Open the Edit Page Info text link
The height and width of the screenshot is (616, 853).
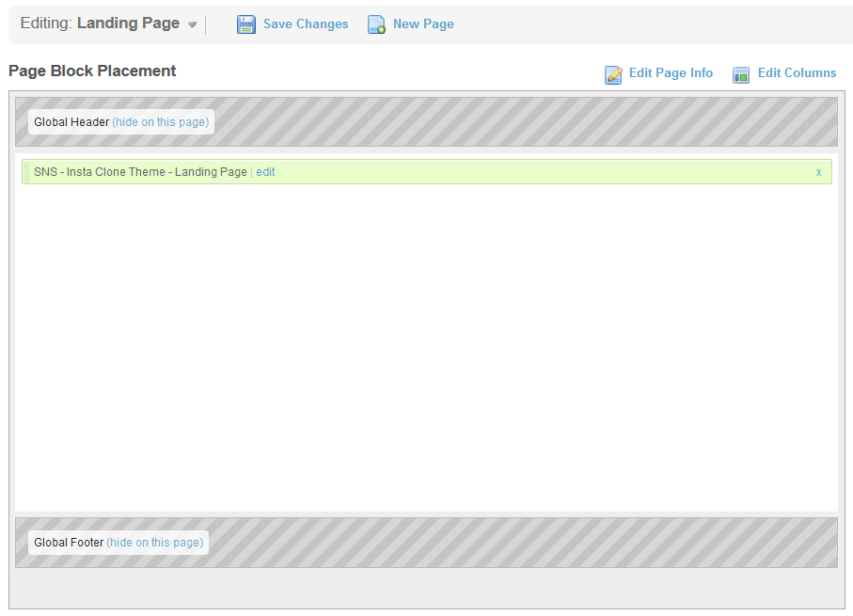(x=671, y=73)
